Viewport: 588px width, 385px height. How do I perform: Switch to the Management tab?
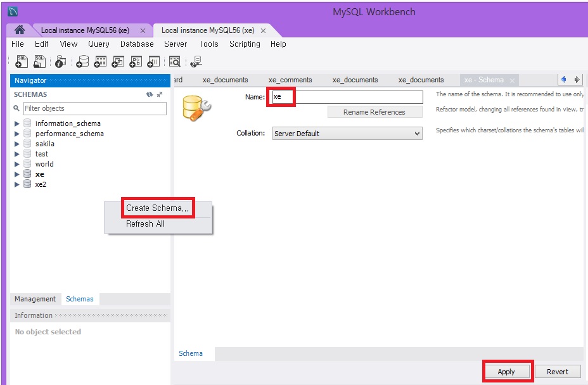35,299
